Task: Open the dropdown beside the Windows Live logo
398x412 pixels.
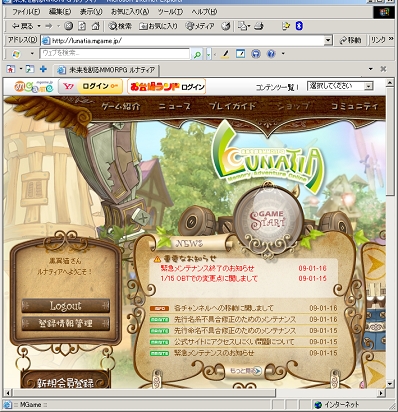Action: tap(32, 54)
